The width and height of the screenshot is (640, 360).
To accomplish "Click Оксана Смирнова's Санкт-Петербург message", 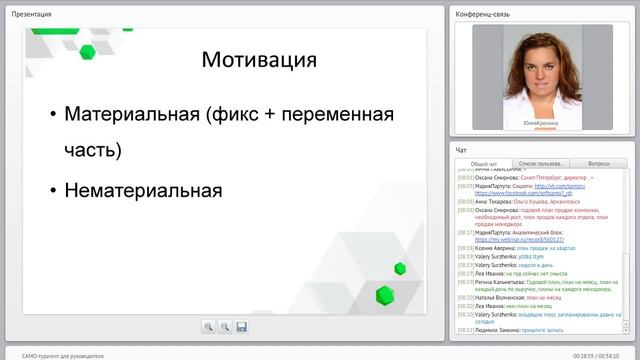I will coord(526,178).
